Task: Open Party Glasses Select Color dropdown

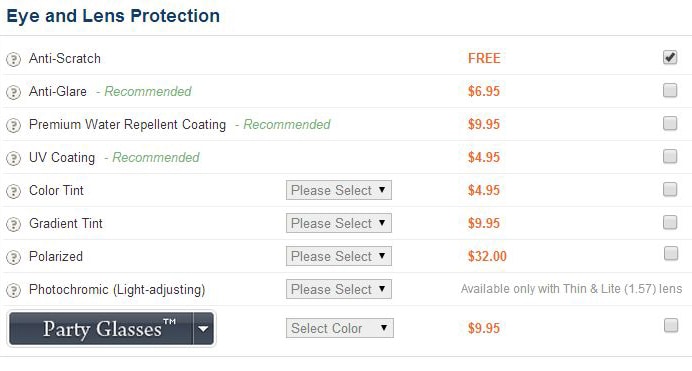Action: (x=339, y=328)
